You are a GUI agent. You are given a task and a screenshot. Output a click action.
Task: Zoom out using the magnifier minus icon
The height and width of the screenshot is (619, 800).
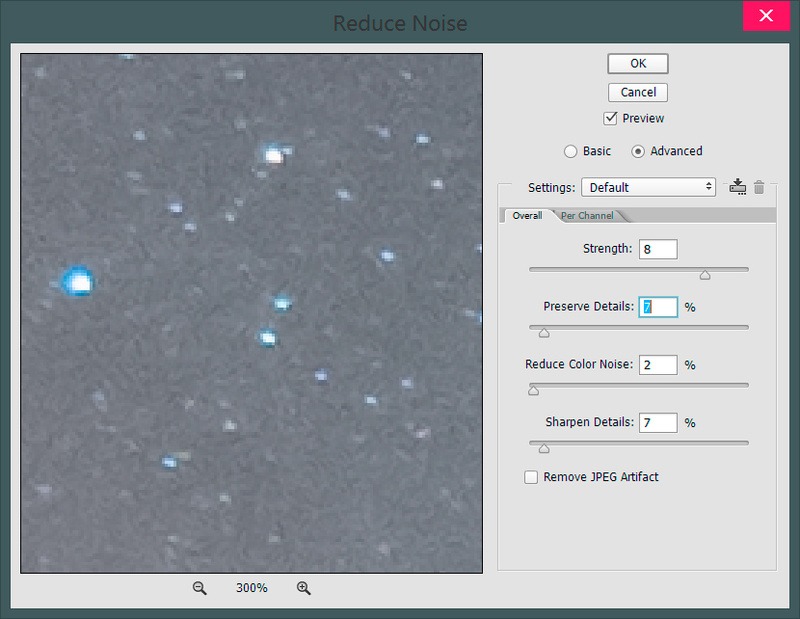tap(200, 589)
